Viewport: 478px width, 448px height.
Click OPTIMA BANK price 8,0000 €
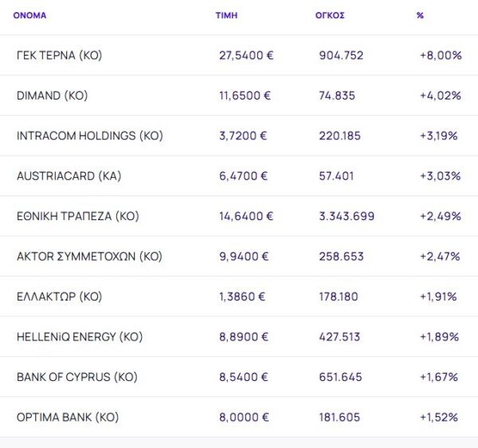(x=245, y=417)
